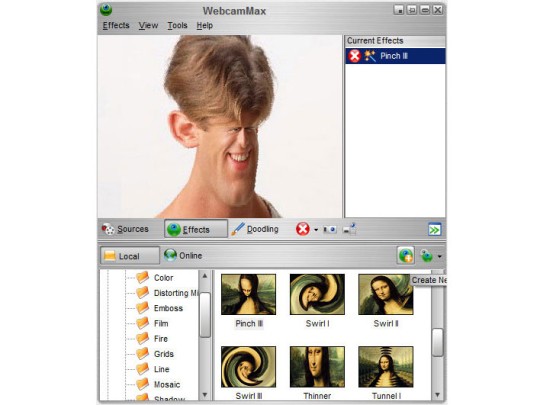The height and width of the screenshot is (405, 540).
Task: Open the Distorting Mirror folder
Action: [x=167, y=293]
